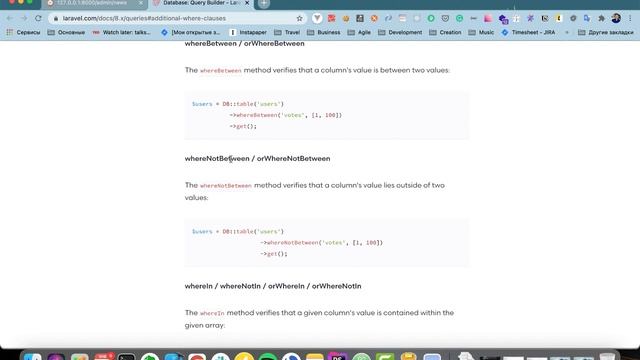Expand the Music bookmarks folder
Viewport: 640px width, 360px height.
(481, 32)
